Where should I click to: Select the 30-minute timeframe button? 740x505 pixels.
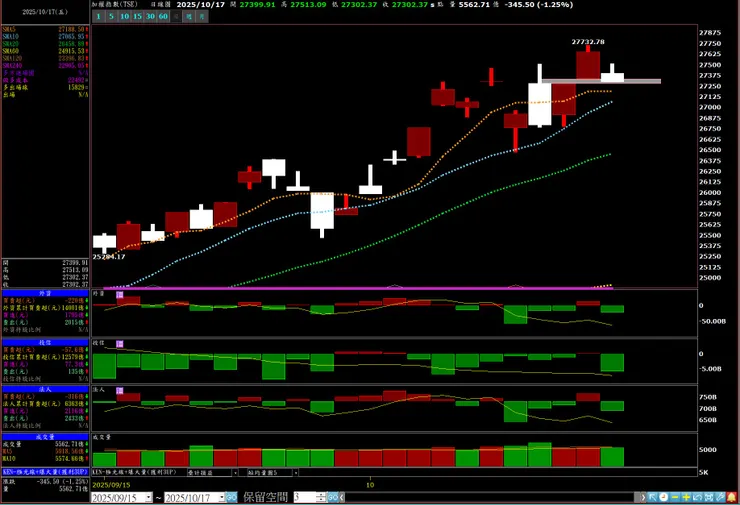click(x=150, y=17)
